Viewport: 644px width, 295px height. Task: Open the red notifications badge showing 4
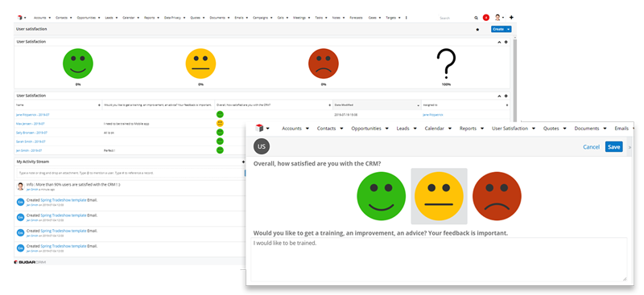(486, 18)
